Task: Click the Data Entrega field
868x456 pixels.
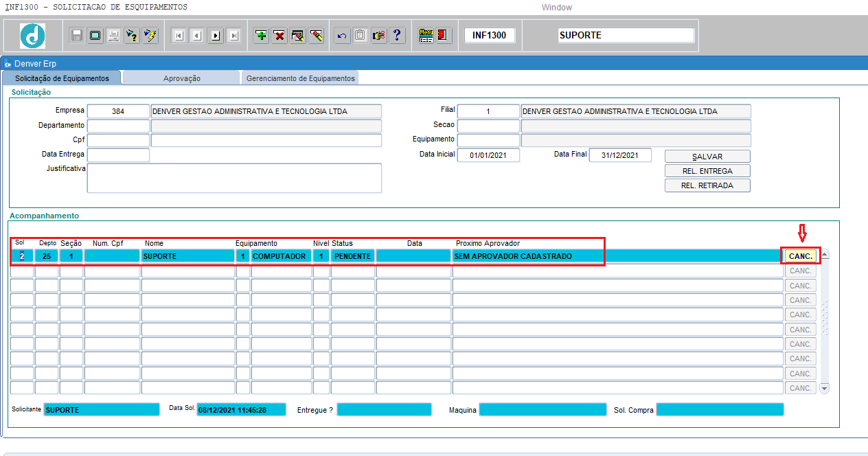Action: pyautogui.click(x=118, y=155)
